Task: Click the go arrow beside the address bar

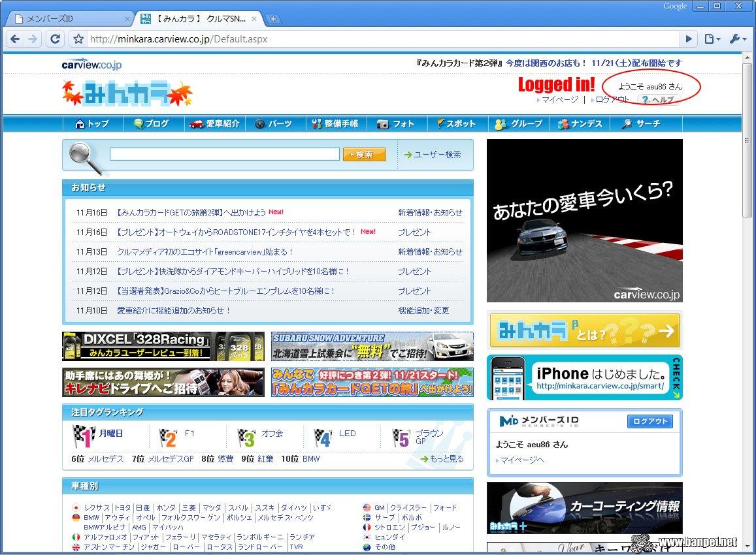Action: (689, 39)
